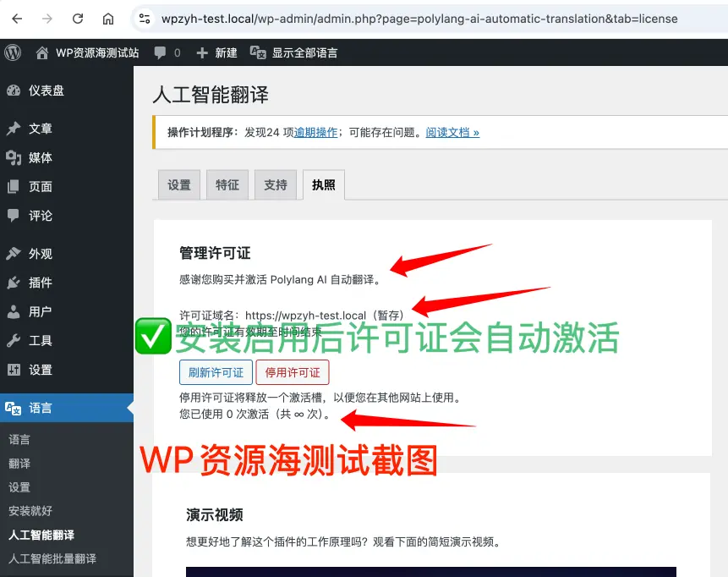This screenshot has height=577, width=728.
Task: Click the 用户 users icon
Action: tap(14, 311)
